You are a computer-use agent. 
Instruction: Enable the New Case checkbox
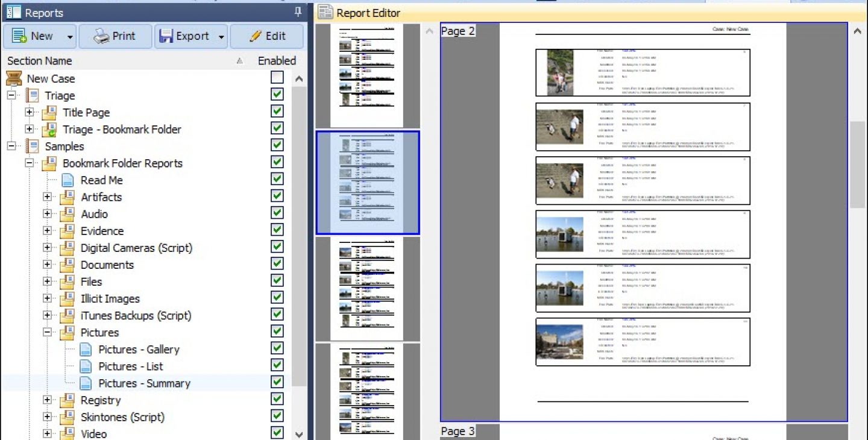tap(277, 78)
